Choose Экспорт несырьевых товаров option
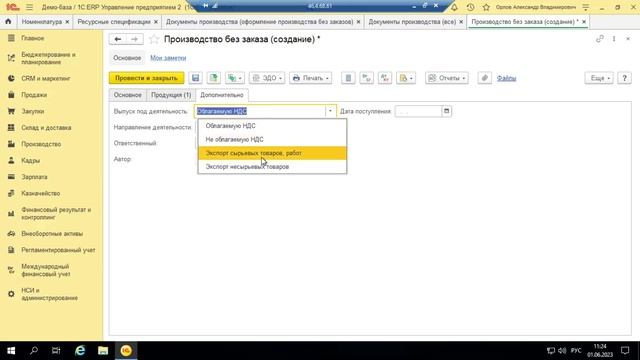The height and width of the screenshot is (360, 640). coord(272,167)
